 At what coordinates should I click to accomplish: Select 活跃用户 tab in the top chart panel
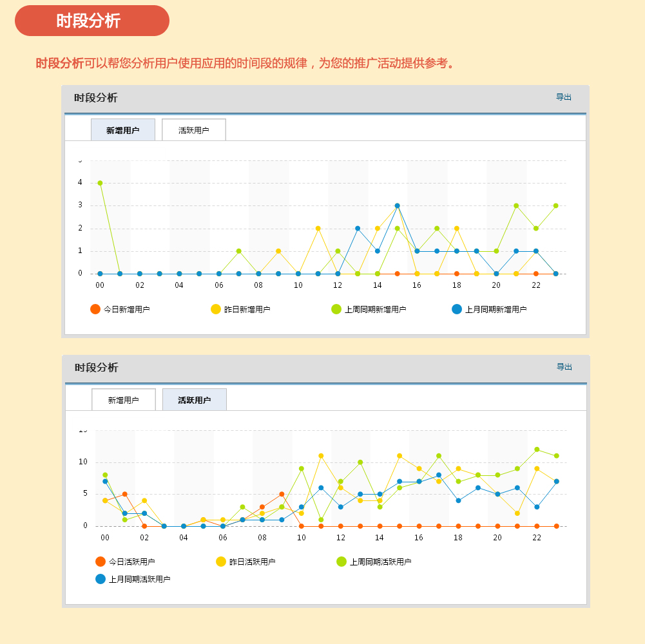(194, 130)
